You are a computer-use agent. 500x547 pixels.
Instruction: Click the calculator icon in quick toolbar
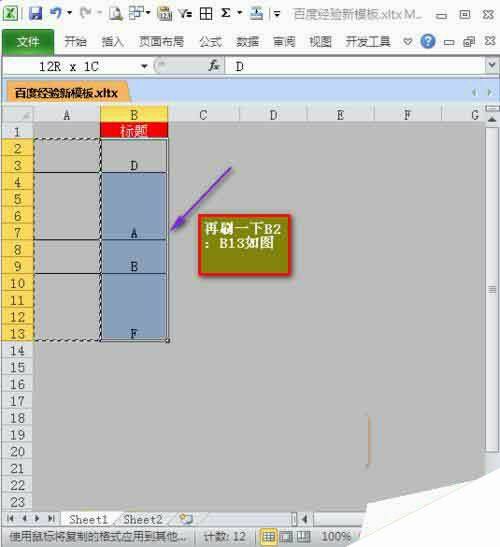(165, 14)
